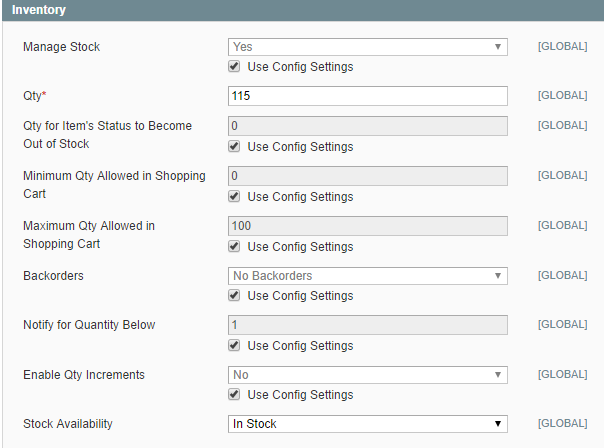Image resolution: width=604 pixels, height=448 pixels.
Task: Uncheck Use Config Settings under Out of Stock qty
Action: tap(234, 147)
